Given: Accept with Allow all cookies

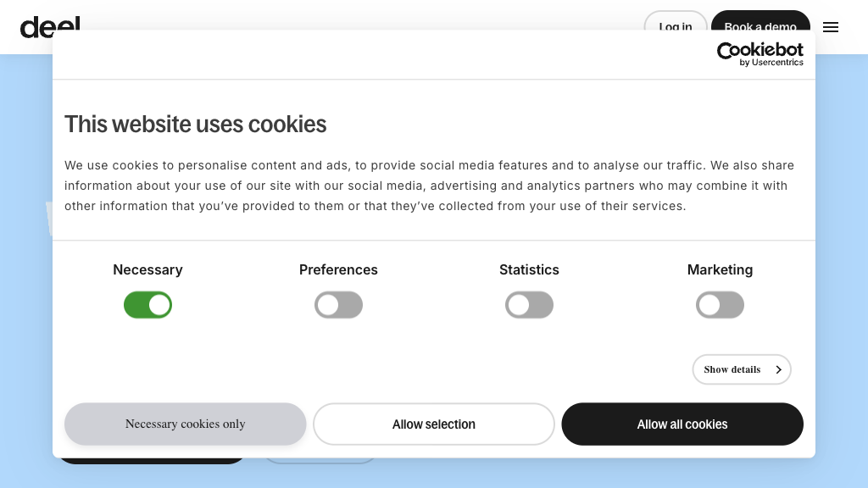Looking at the screenshot, I should pos(682,424).
